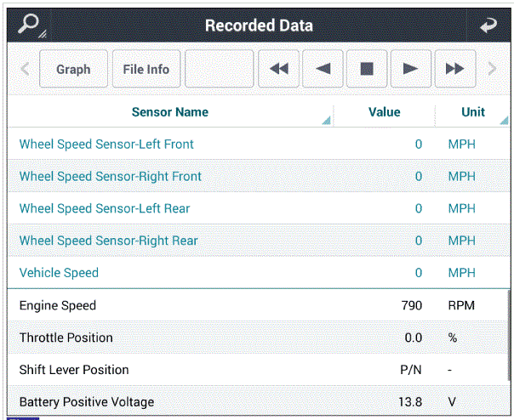
Task: Fast rewind the recorded data
Action: (x=278, y=69)
